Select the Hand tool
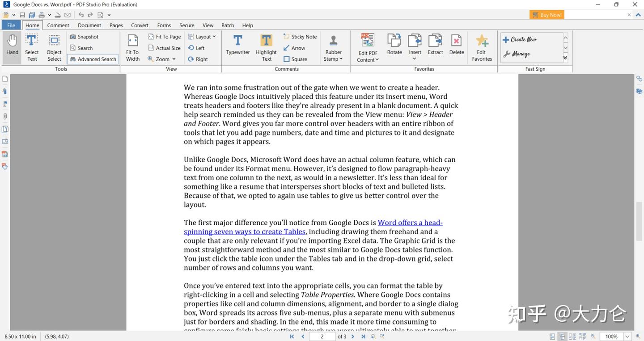Viewport: 644px width, 341px height. tap(12, 47)
